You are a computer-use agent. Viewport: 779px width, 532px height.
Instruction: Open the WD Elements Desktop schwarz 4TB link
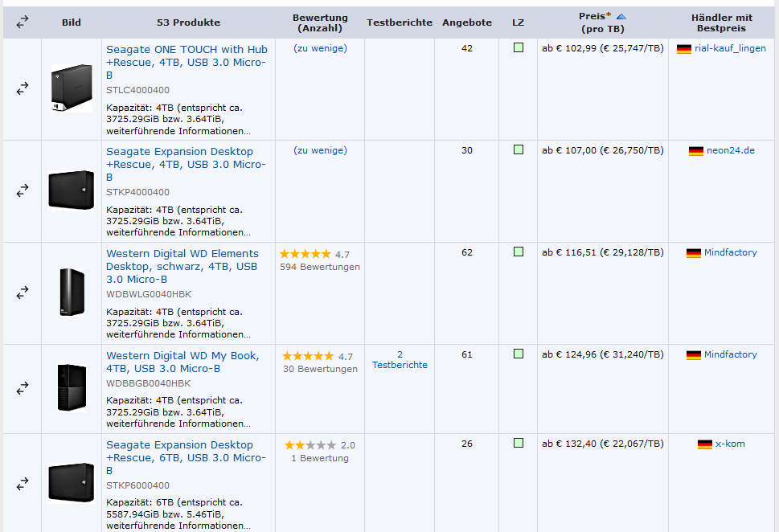[182, 266]
